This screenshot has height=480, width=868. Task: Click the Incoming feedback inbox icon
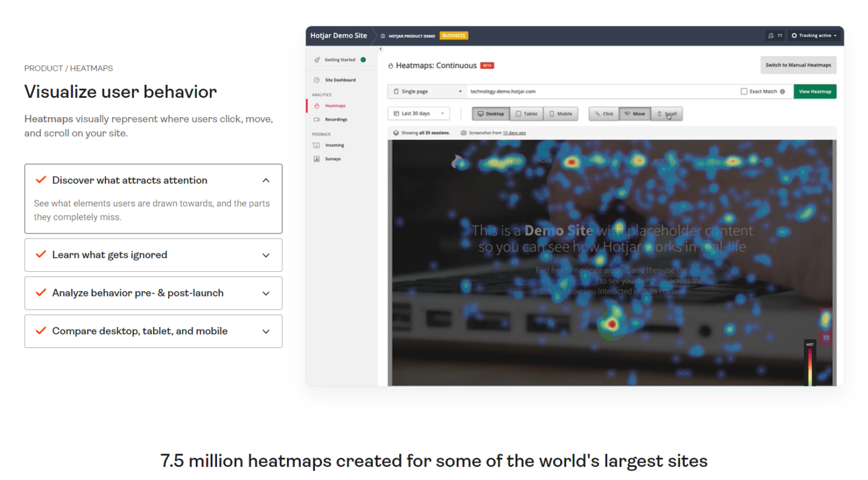point(317,146)
